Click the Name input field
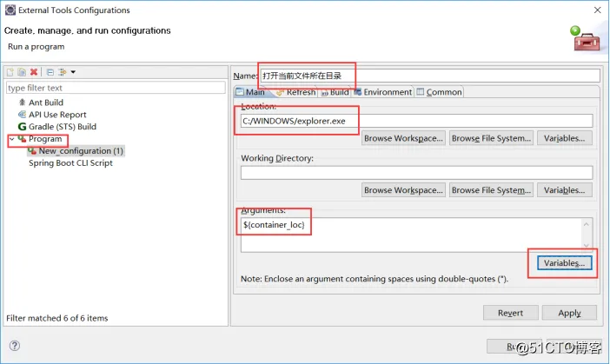The width and height of the screenshot is (610, 364). click(430, 76)
